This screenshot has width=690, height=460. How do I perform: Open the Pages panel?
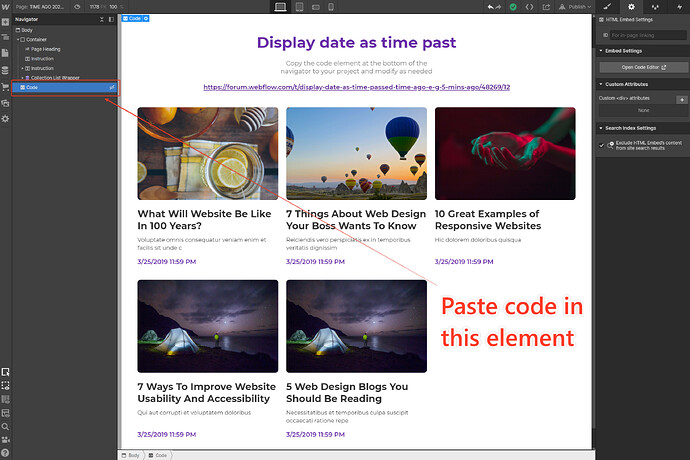tap(5, 53)
